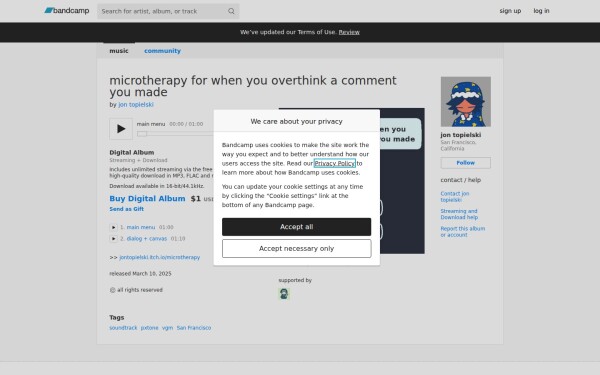The width and height of the screenshot is (600, 375).
Task: Open the Privacy Policy link
Action: click(x=335, y=163)
